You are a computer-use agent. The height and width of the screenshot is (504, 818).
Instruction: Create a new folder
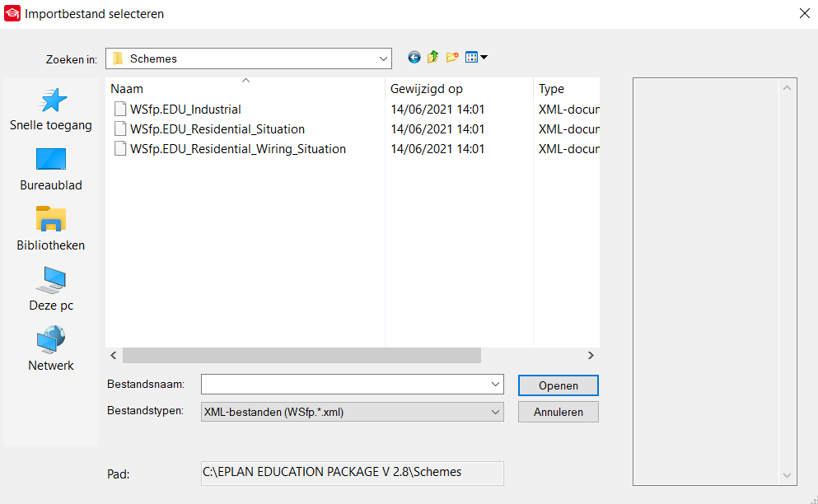(x=452, y=58)
